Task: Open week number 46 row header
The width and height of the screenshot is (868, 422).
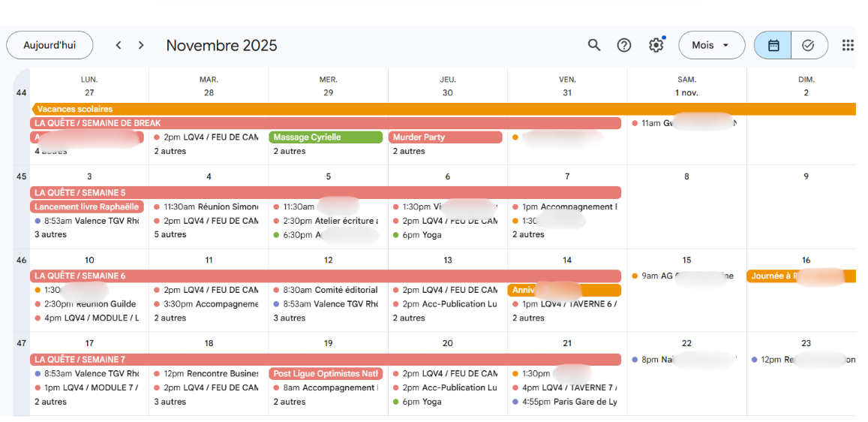Action: coord(21,260)
